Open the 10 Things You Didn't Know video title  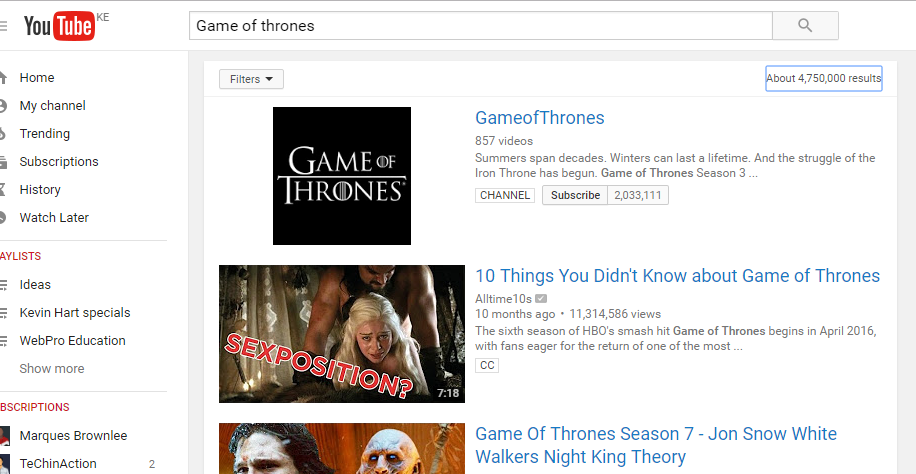coord(677,276)
